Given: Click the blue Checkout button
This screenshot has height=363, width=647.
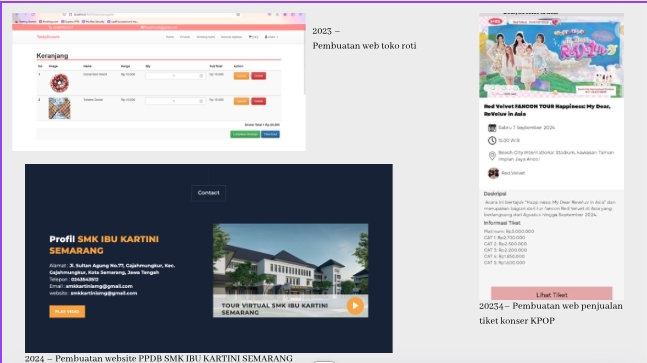Looking at the screenshot, I should (270, 134).
